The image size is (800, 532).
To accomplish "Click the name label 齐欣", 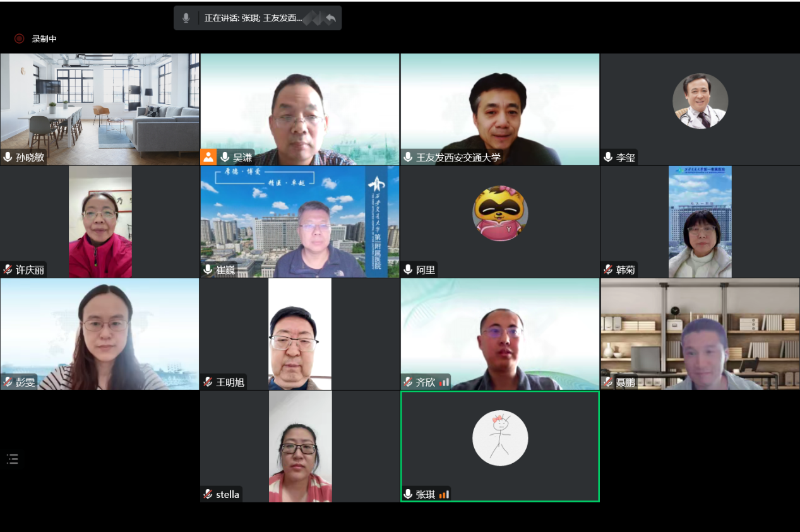I will tap(426, 382).
